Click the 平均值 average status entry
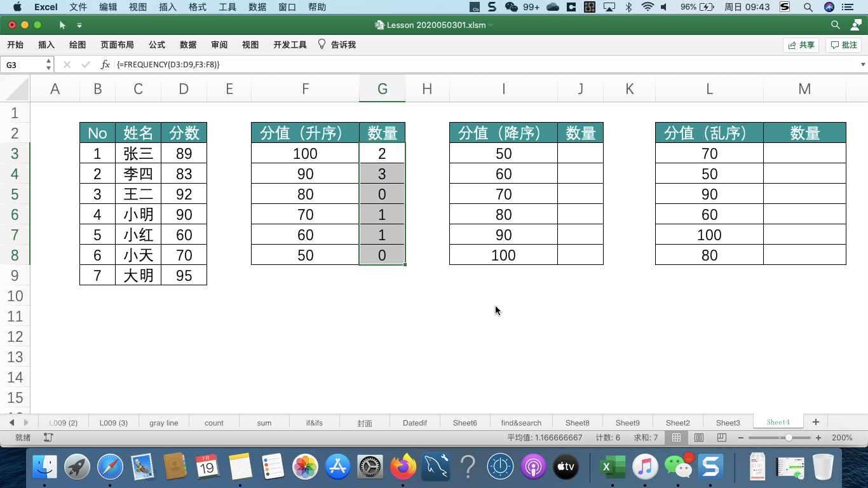The height and width of the screenshot is (488, 868). point(545,438)
